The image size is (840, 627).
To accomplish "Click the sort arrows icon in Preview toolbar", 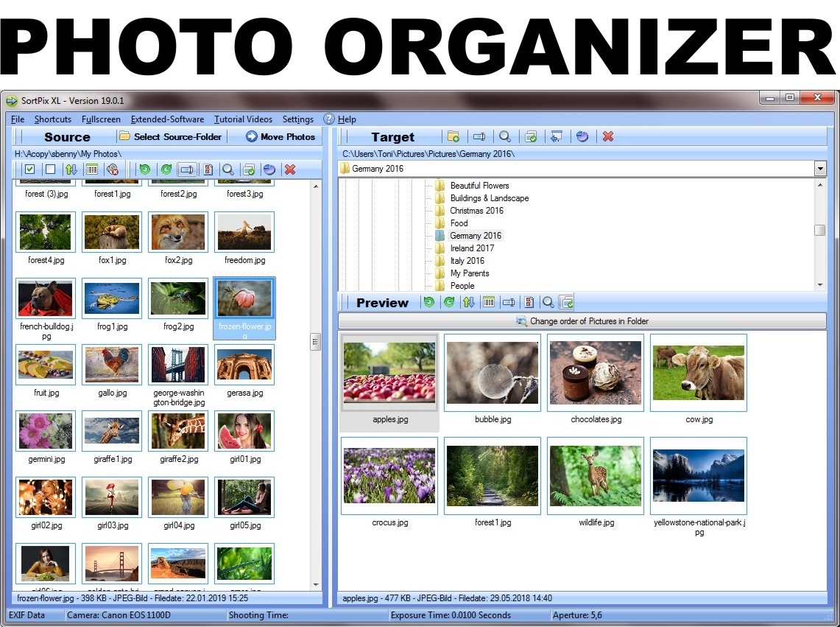I will click(x=469, y=302).
